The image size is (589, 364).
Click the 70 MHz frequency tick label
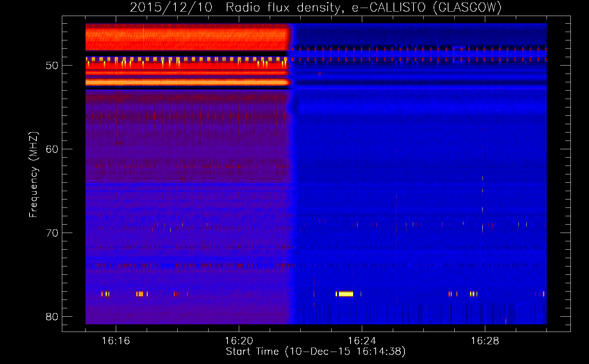tap(52, 233)
